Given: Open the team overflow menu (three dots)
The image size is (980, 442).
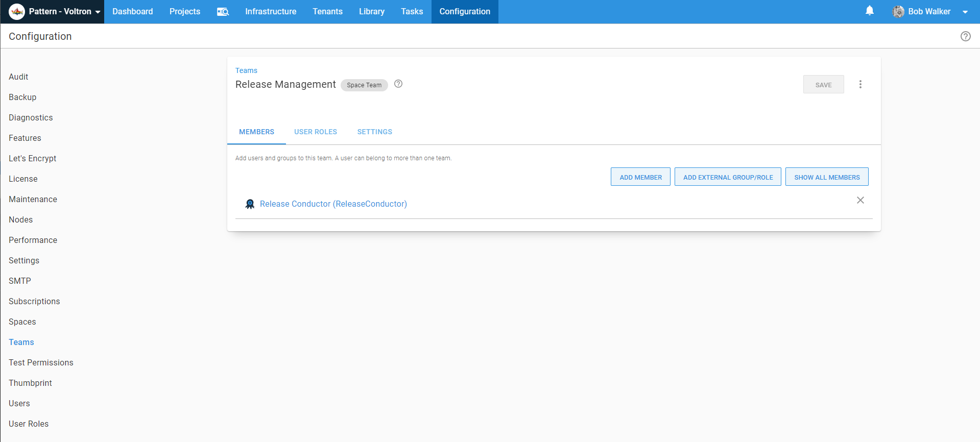Looking at the screenshot, I should tap(861, 84).
